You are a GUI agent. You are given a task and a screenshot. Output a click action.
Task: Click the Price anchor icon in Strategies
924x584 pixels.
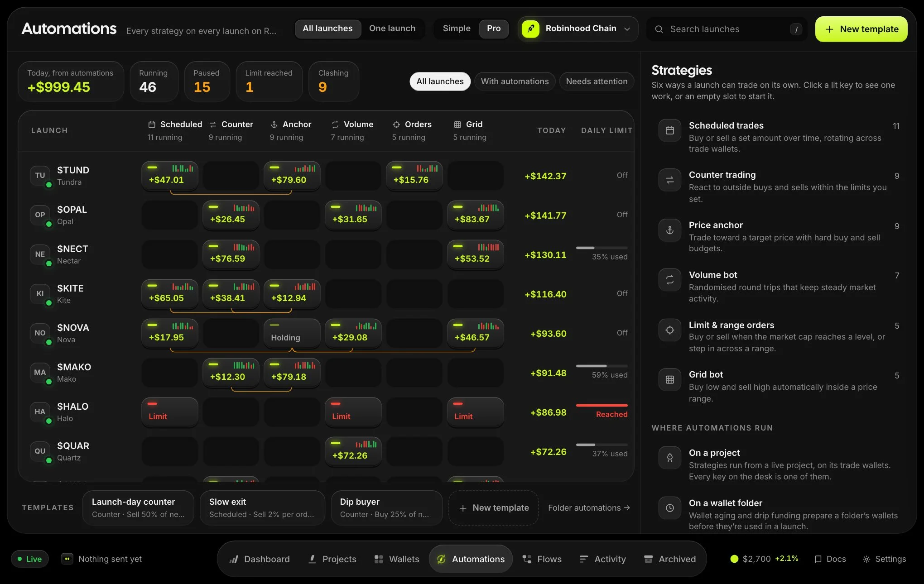(x=669, y=230)
